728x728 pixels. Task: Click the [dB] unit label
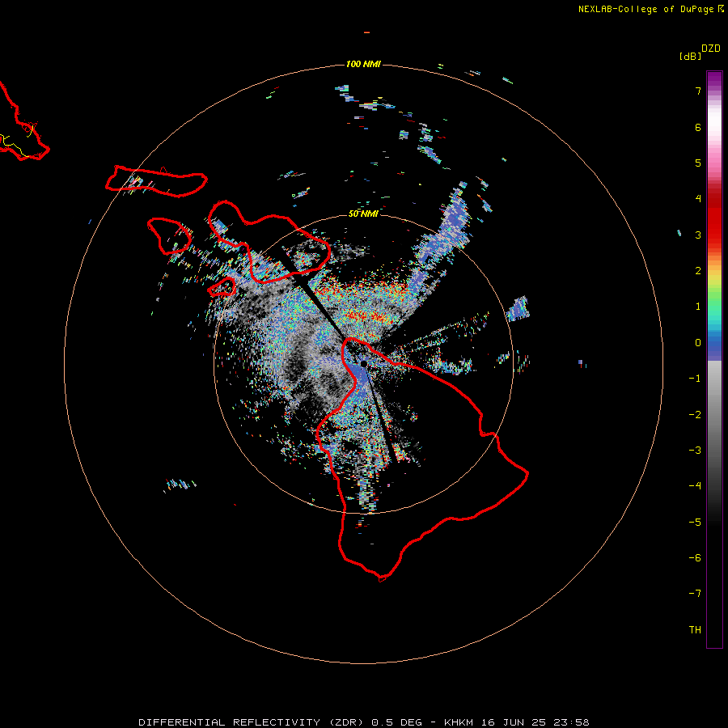coord(691,56)
